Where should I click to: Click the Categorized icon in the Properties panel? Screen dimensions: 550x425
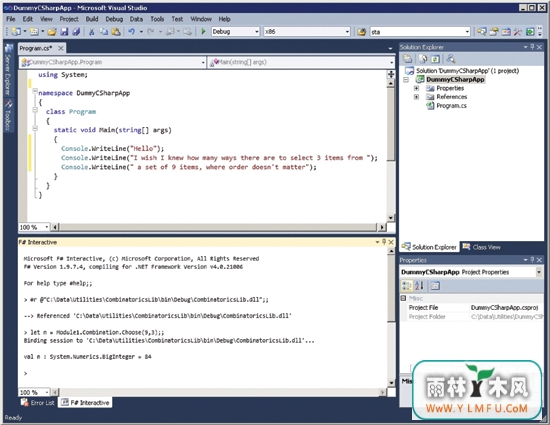point(407,286)
